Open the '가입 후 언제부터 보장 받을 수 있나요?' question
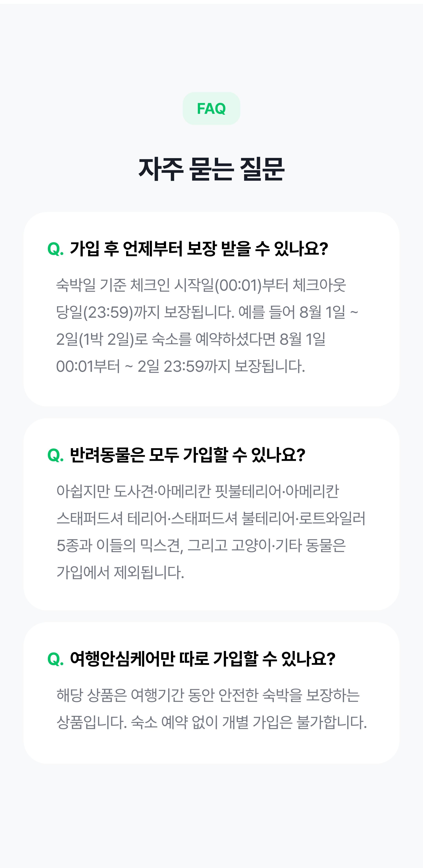This screenshot has height=868, width=423. click(199, 249)
